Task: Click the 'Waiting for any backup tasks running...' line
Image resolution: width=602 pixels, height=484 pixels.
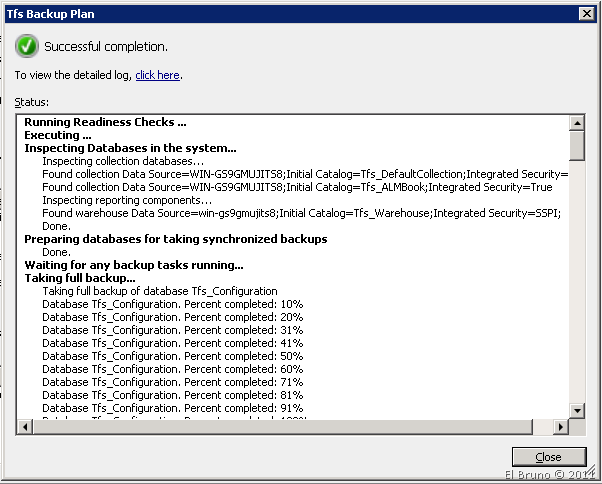Action: tap(133, 265)
